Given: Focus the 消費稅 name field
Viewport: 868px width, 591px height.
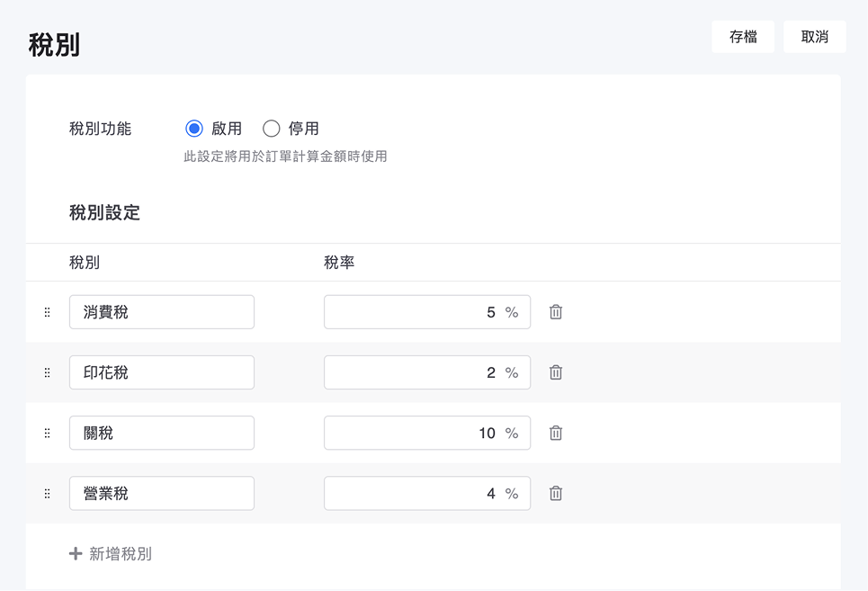Looking at the screenshot, I should click(x=162, y=312).
